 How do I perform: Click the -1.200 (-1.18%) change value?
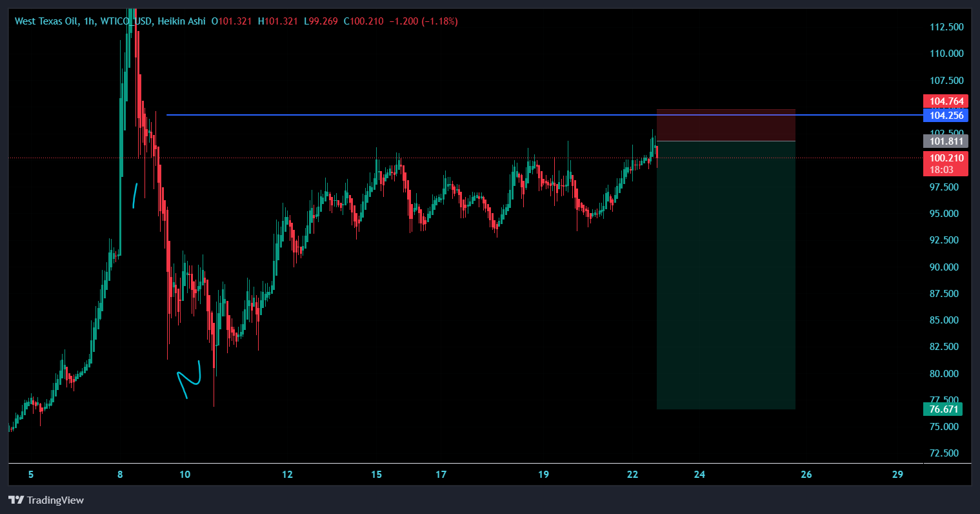click(423, 21)
